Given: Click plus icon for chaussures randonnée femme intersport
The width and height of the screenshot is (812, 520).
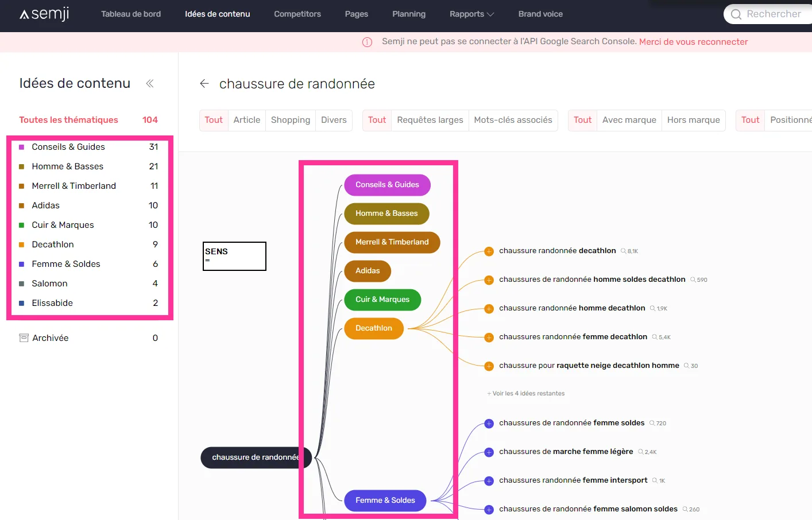Looking at the screenshot, I should tap(489, 481).
